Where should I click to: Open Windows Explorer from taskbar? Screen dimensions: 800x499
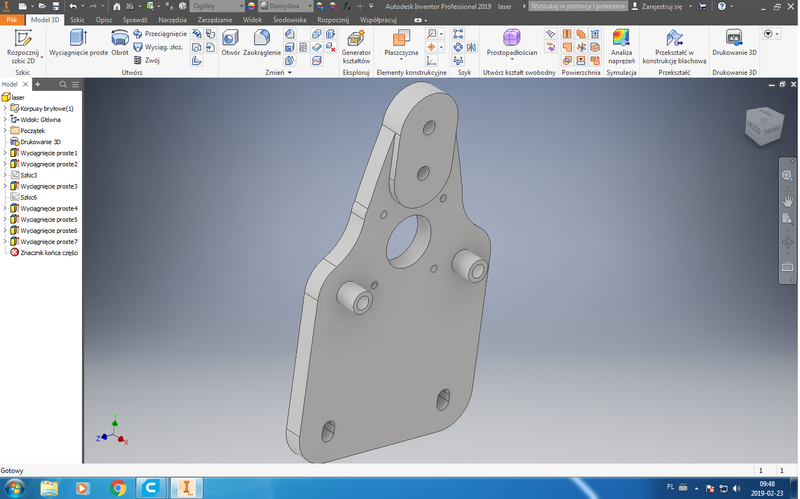pos(49,488)
